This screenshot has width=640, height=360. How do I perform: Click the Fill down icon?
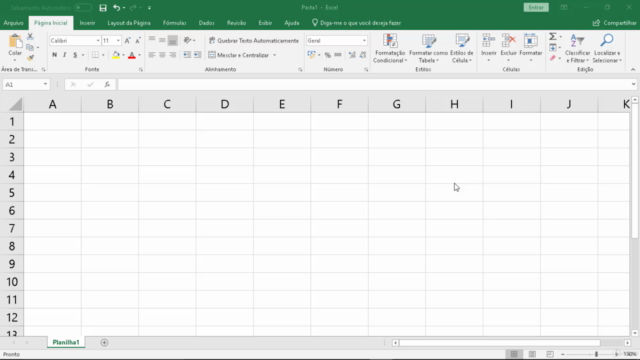[553, 48]
